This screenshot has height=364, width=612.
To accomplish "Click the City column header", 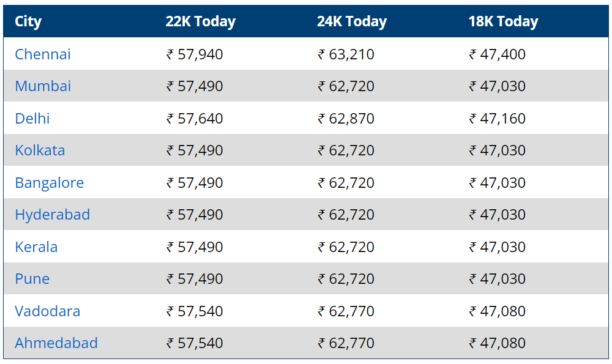I will point(28,21).
